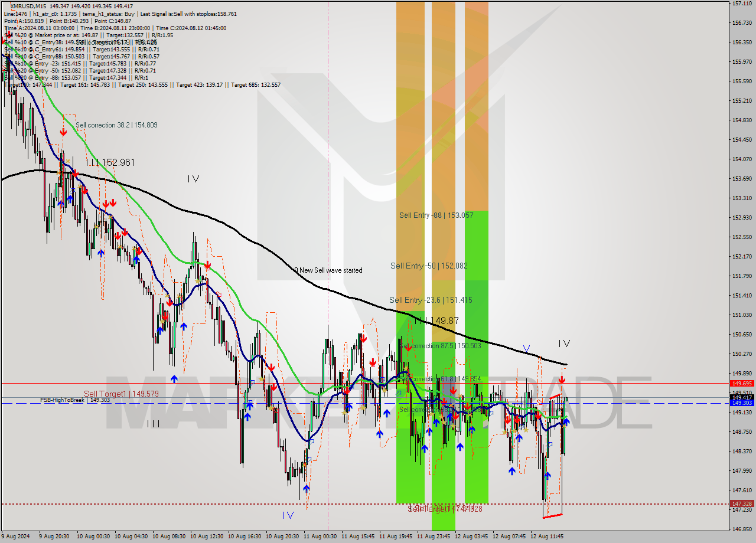Click the 'Sell %20 @ Market price' line
The height and width of the screenshot is (543, 756).
click(89, 35)
